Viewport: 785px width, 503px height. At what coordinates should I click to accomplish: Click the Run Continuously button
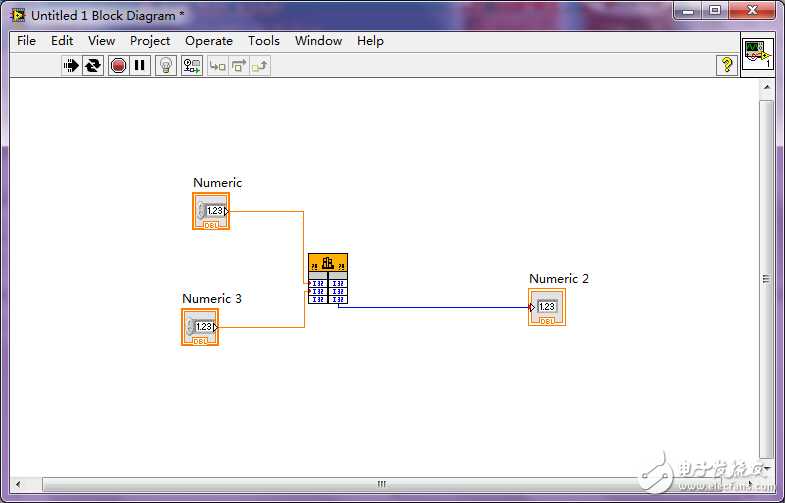(93, 66)
